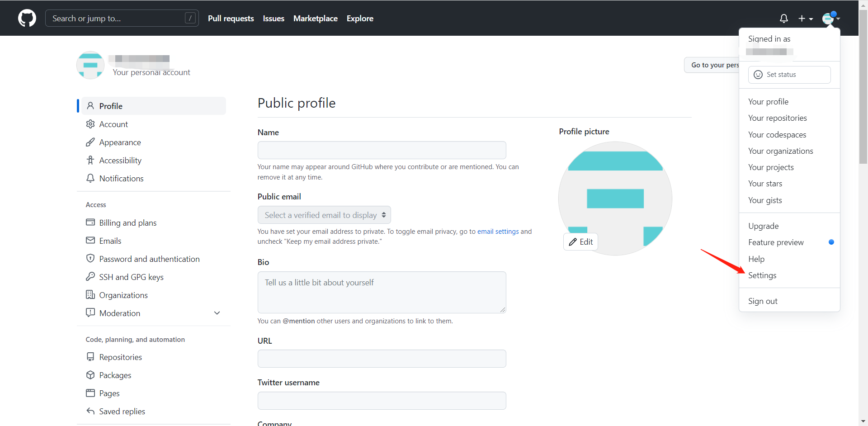868x426 pixels.
Task: Click the Password and authentication shield icon
Action: point(90,258)
